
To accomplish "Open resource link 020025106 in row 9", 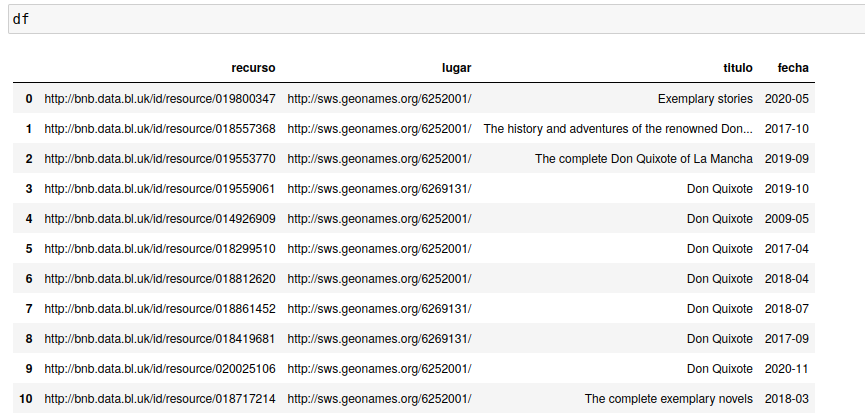I will (x=160, y=369).
